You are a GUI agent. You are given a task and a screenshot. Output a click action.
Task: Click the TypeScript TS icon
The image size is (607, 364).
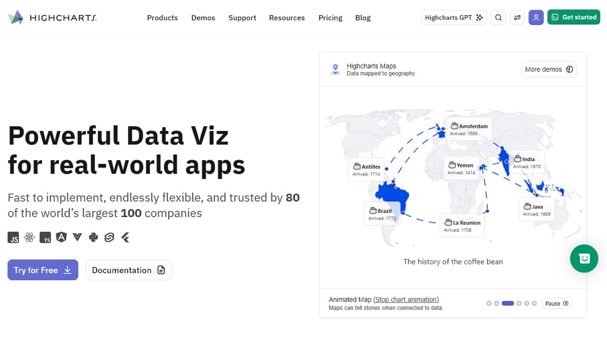(46, 237)
